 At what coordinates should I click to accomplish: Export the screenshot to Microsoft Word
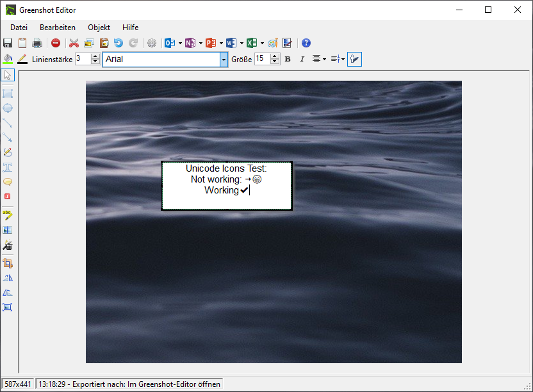230,43
